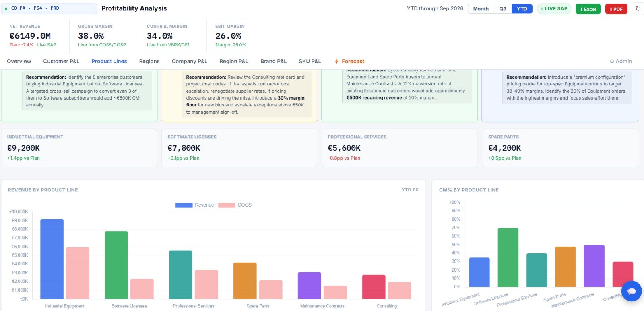The height and width of the screenshot is (311, 644).
Task: Click the purple Maintenance Contracts CM% bar
Action: coord(594,266)
